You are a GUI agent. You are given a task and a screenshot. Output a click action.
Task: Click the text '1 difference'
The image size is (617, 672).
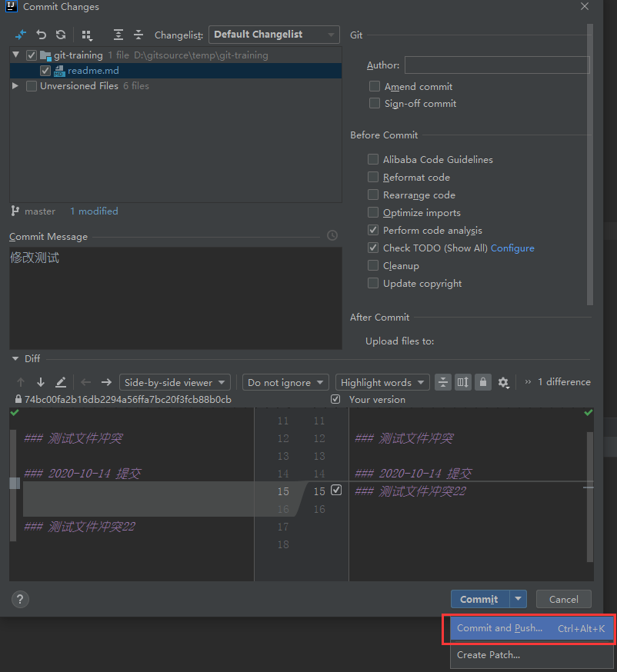564,381
